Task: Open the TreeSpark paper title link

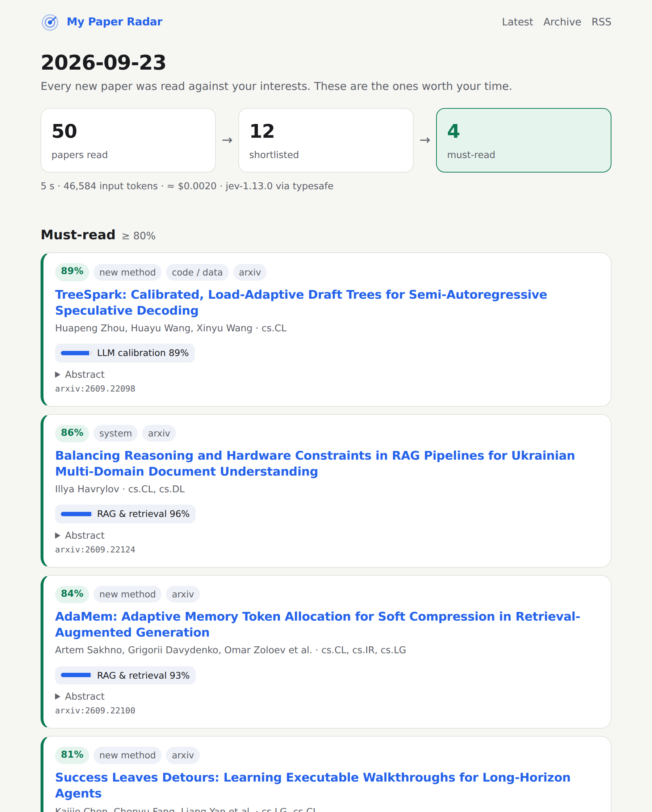Action: [x=301, y=302]
